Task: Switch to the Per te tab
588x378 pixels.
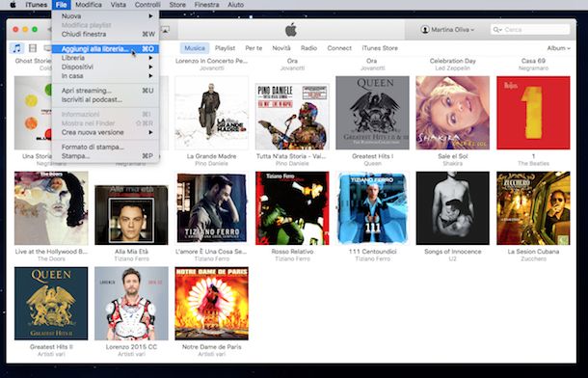Action: point(254,48)
